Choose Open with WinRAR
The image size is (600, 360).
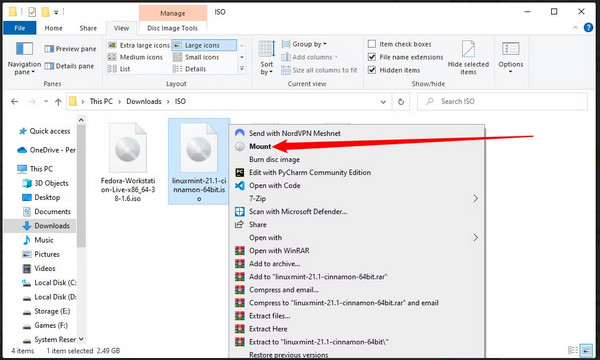(279, 251)
